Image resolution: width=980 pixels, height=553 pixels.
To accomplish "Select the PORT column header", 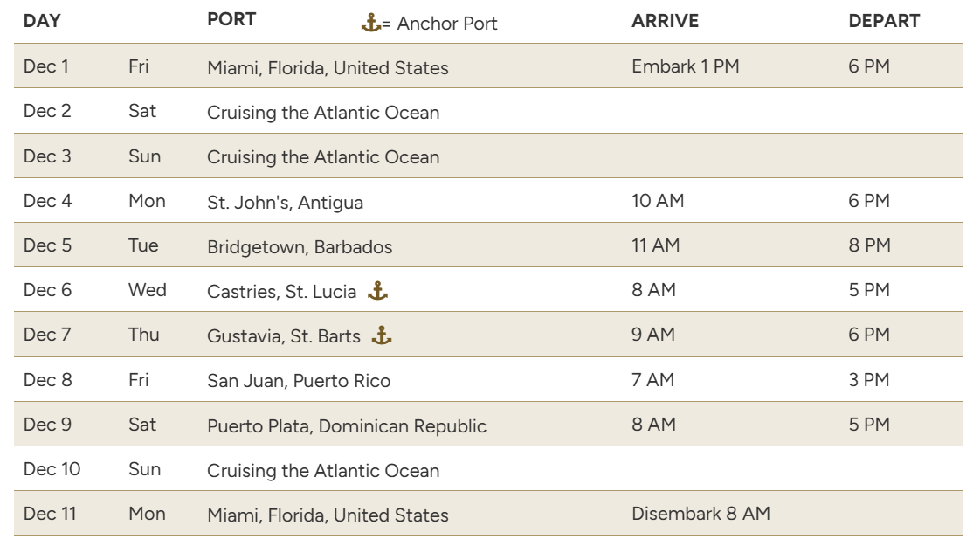I will click(231, 19).
